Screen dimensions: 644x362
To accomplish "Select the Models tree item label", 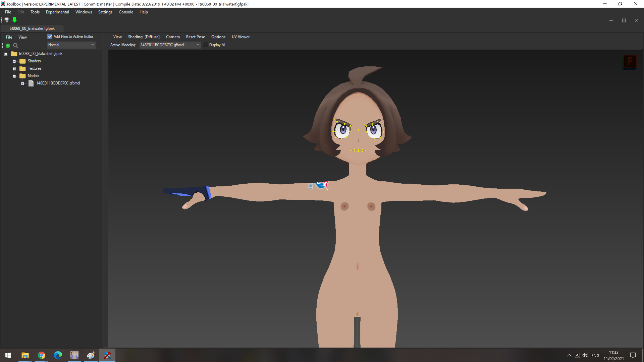I will coord(33,76).
